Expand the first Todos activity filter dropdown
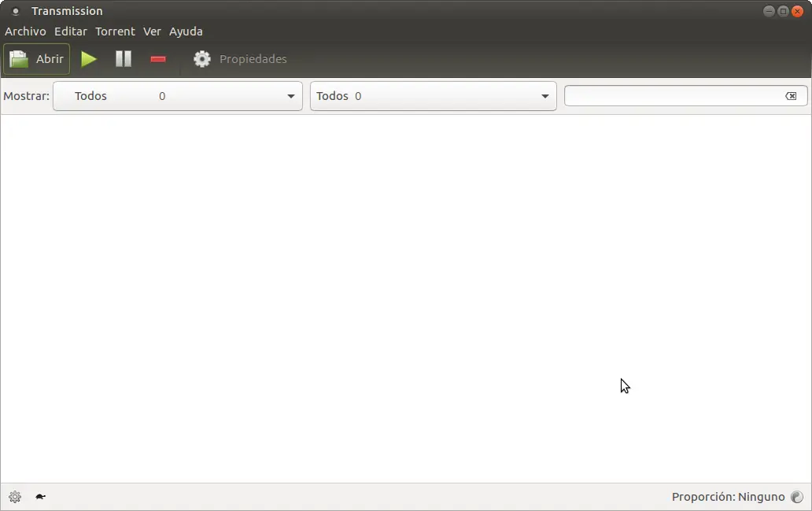The width and height of the screenshot is (812, 511). click(178, 96)
